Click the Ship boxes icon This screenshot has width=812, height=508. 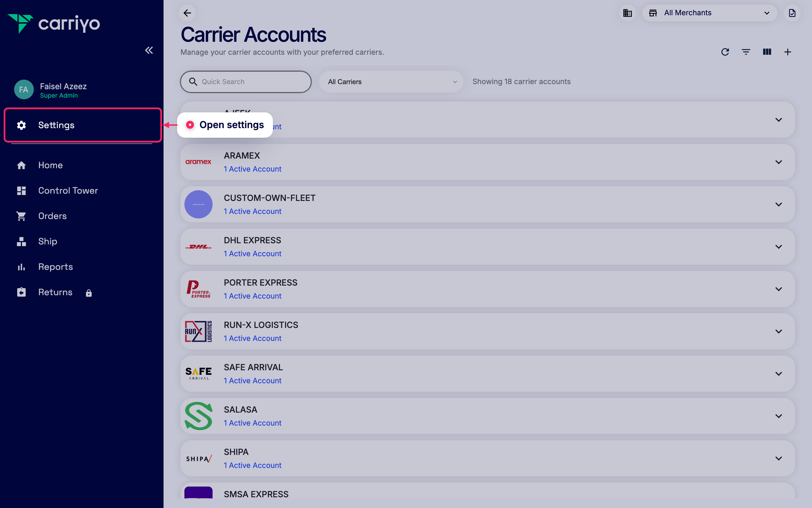point(21,241)
